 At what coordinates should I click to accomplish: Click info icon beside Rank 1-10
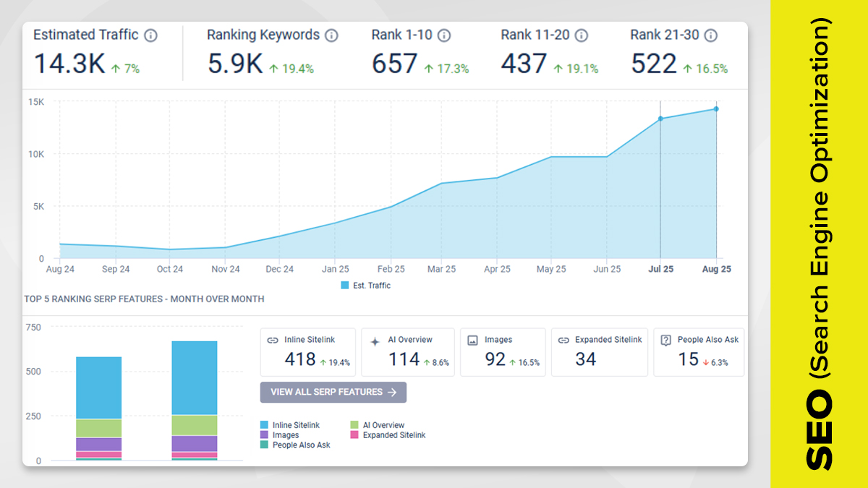point(444,35)
